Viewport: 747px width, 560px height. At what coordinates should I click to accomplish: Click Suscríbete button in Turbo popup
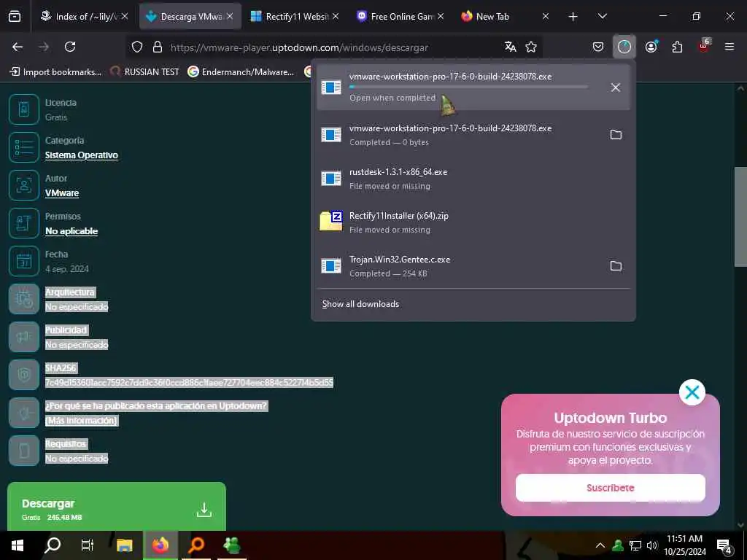coord(611,488)
